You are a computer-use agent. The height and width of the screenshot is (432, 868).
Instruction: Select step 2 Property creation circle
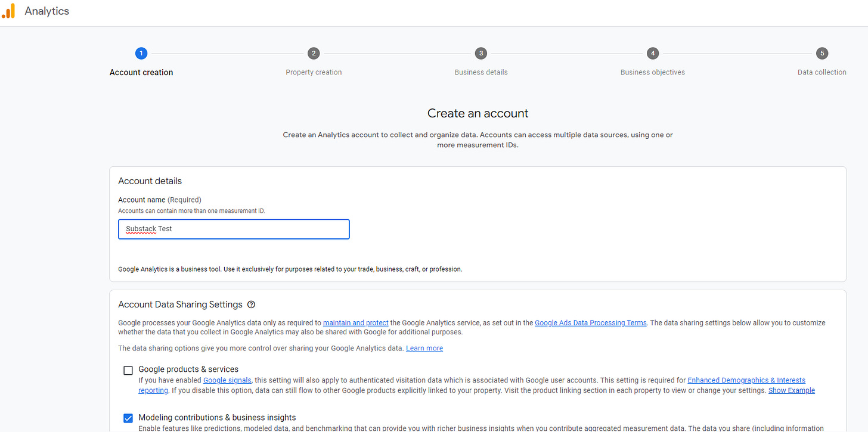pyautogui.click(x=314, y=53)
